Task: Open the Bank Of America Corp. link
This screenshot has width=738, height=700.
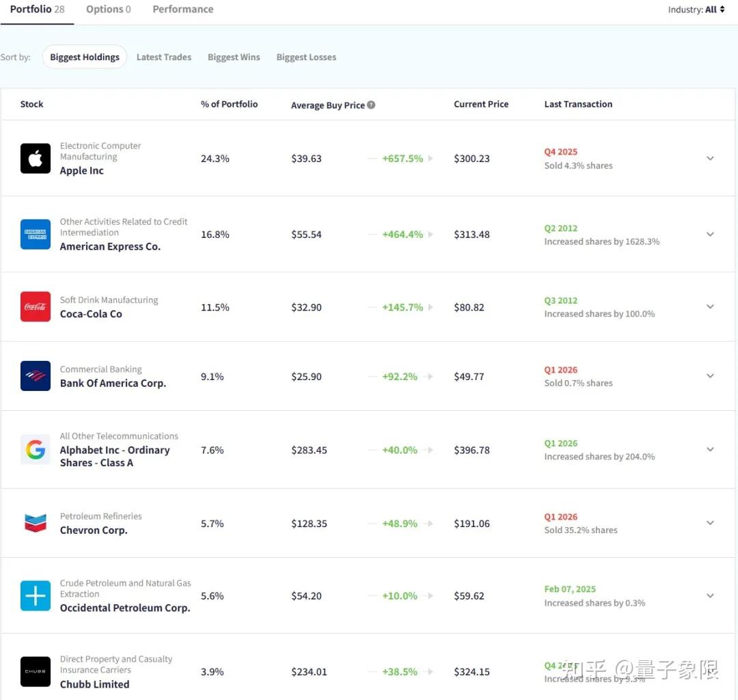Action: click(x=113, y=383)
